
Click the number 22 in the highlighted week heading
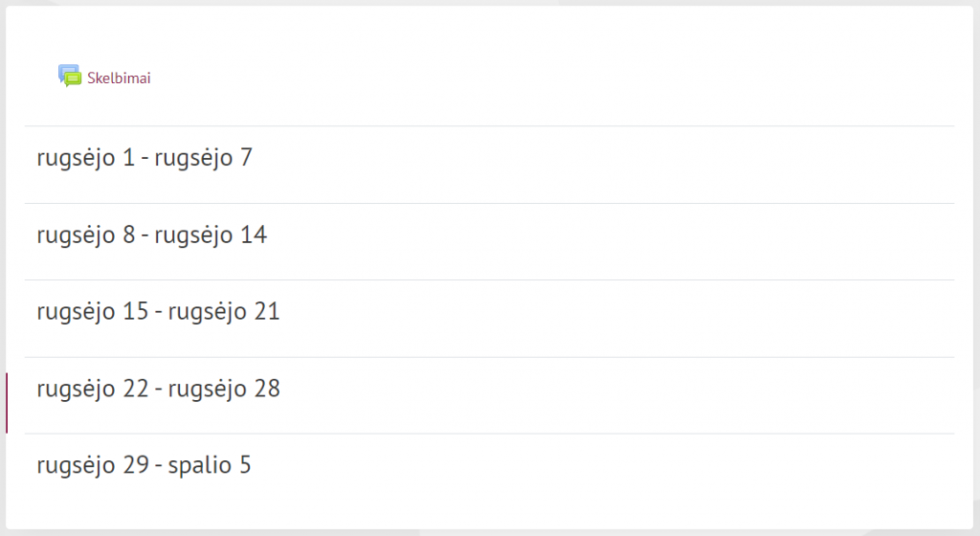point(136,389)
